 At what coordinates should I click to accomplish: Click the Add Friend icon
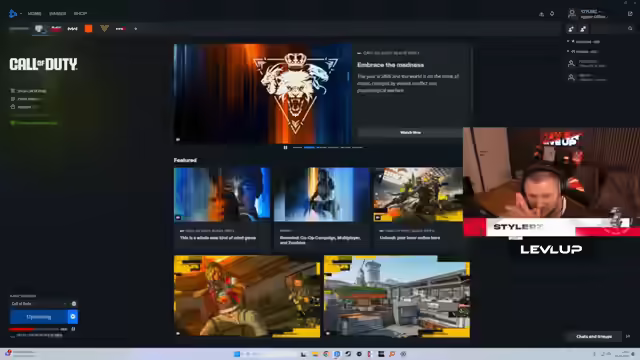571,29
